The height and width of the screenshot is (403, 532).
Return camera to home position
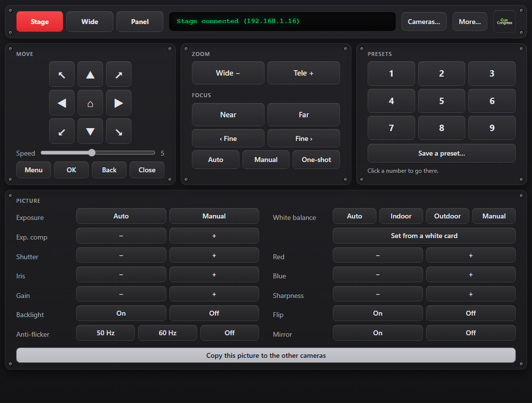pyautogui.click(x=90, y=103)
